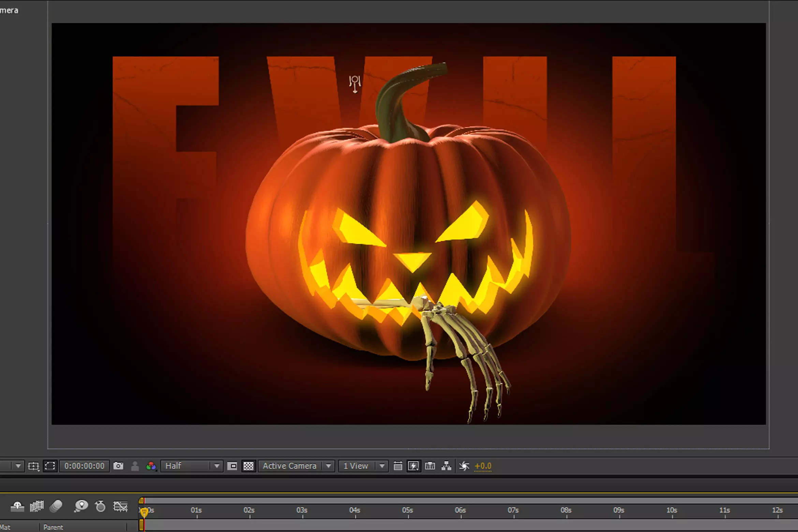Jump to 06s on the time ruler
Screen dimensions: 798x532
point(461,511)
